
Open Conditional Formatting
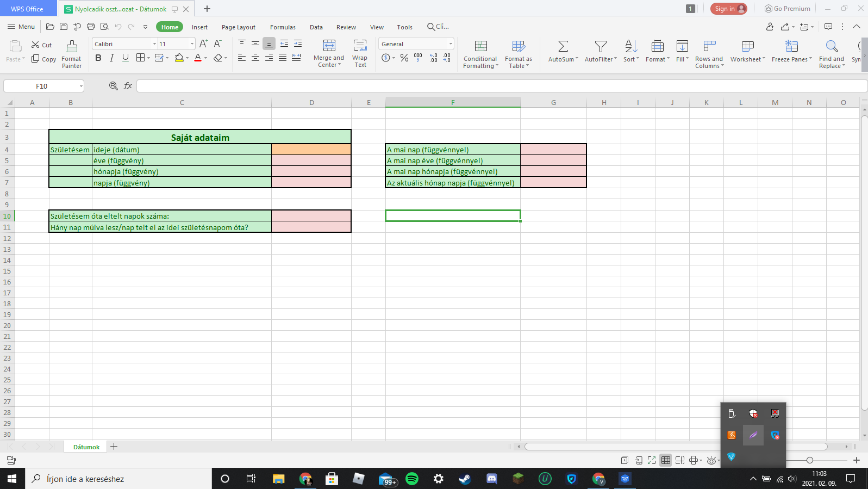(480, 47)
